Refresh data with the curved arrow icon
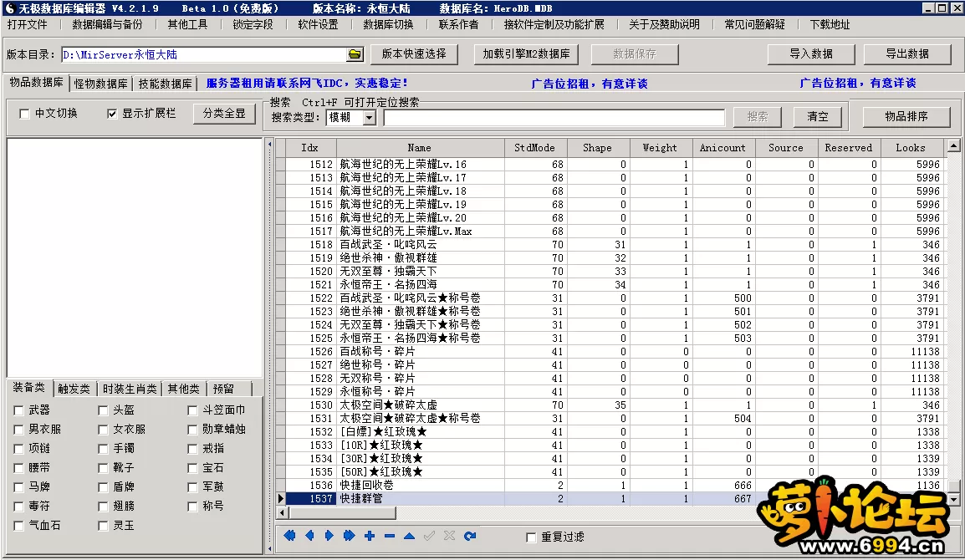This screenshot has width=965, height=560. tap(470, 536)
